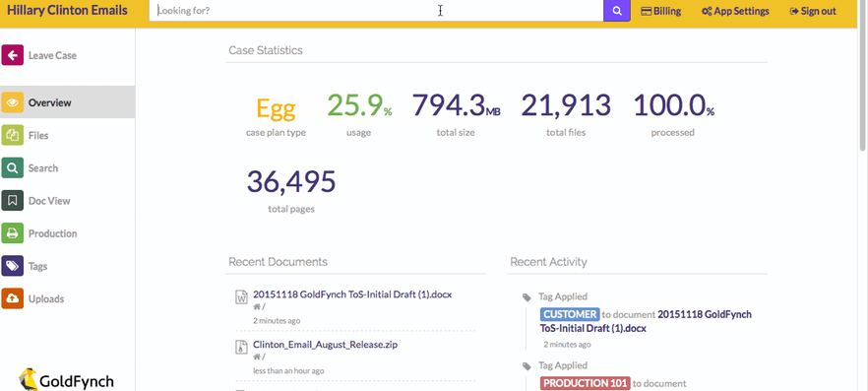Click the tag icon beside the CUSTOMER activity

(527, 297)
